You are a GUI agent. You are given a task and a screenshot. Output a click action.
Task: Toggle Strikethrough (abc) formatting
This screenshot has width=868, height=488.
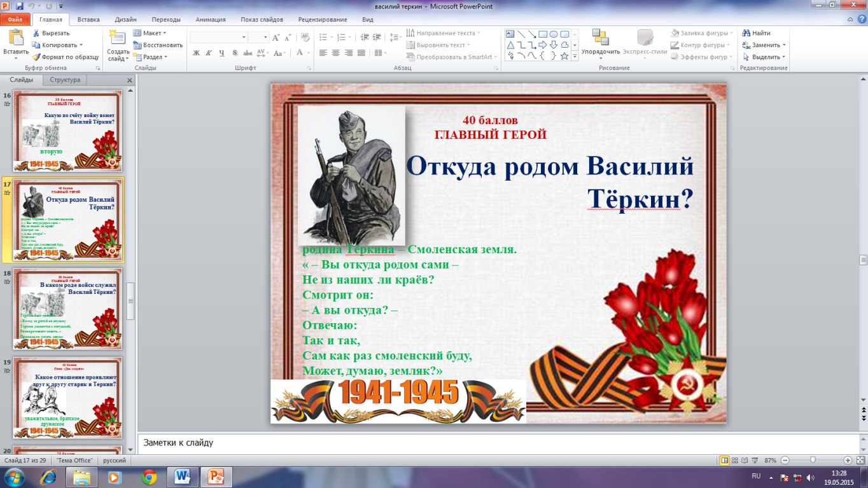point(247,53)
